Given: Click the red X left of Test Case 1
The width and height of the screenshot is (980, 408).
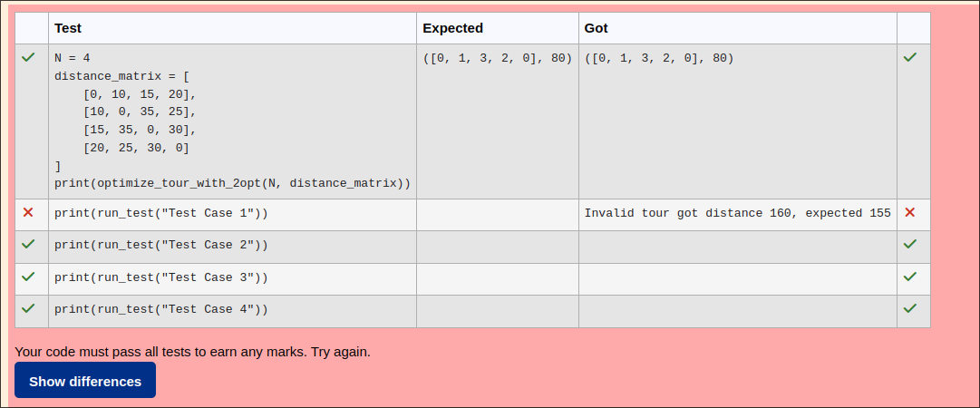Looking at the screenshot, I should (28, 212).
